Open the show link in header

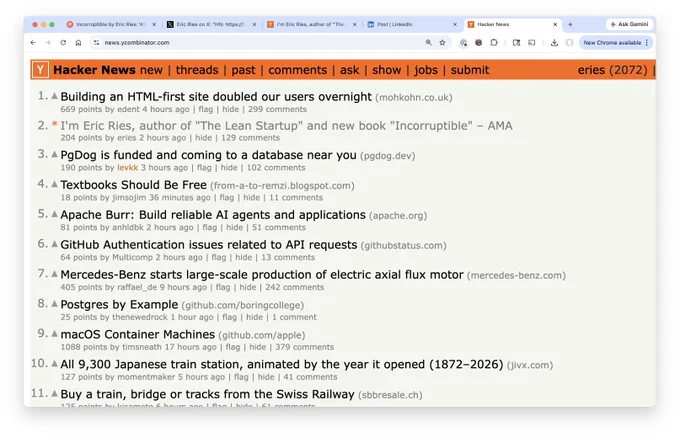386,70
